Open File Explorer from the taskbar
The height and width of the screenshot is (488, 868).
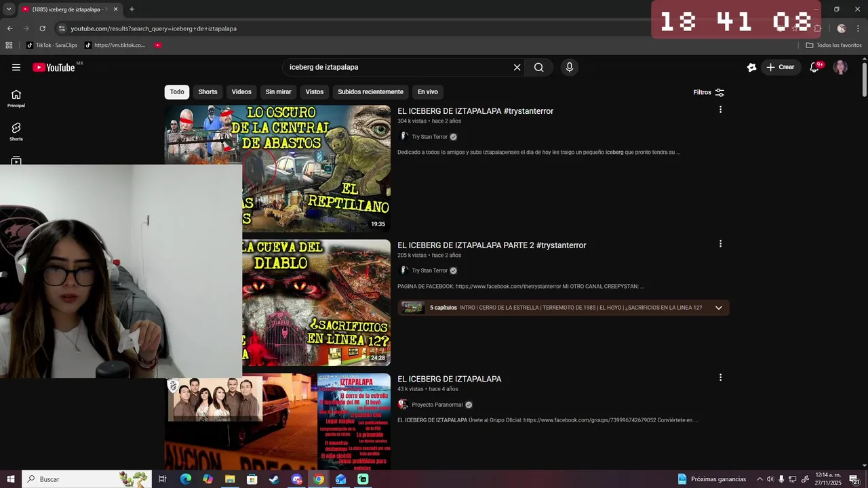230,479
